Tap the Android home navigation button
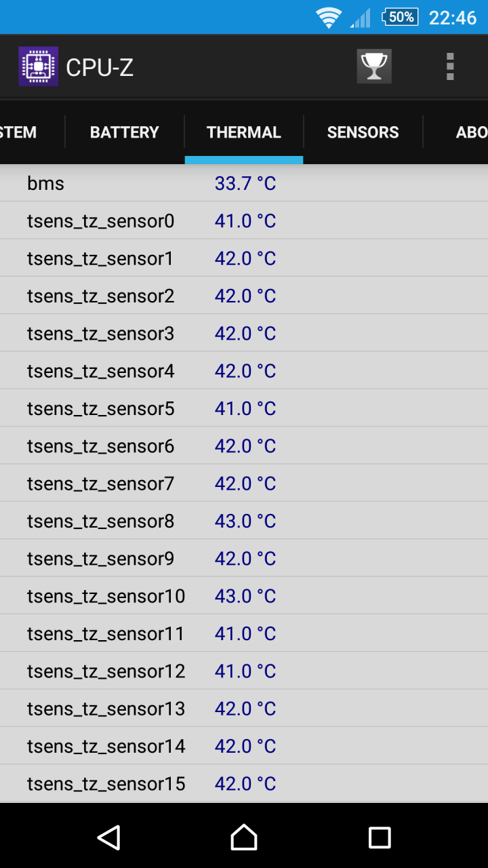Screen dimensions: 488x868 pos(244,837)
